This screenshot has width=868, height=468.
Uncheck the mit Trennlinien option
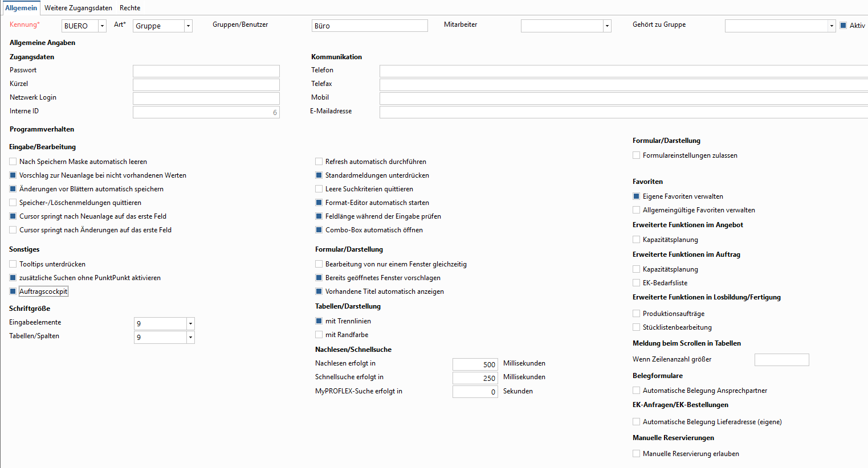pos(319,321)
